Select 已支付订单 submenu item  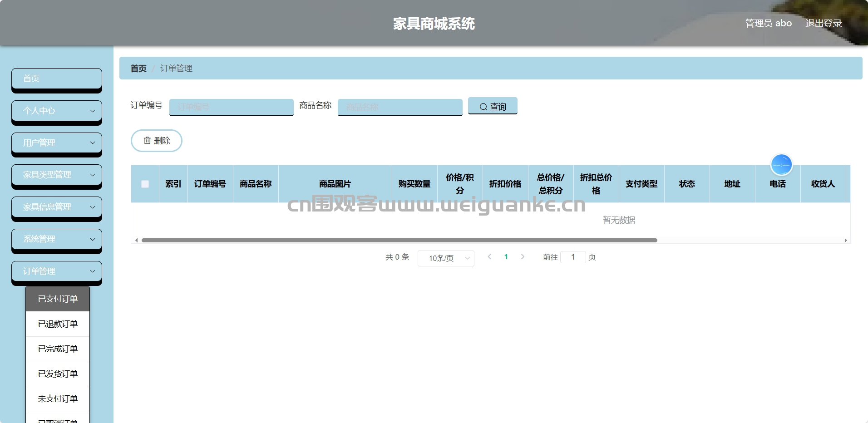point(58,299)
